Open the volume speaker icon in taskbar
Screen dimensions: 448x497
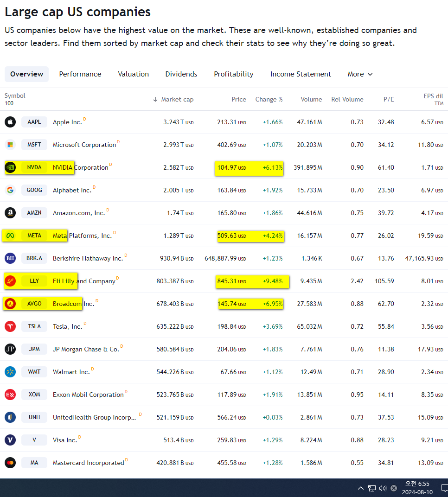tap(383, 488)
